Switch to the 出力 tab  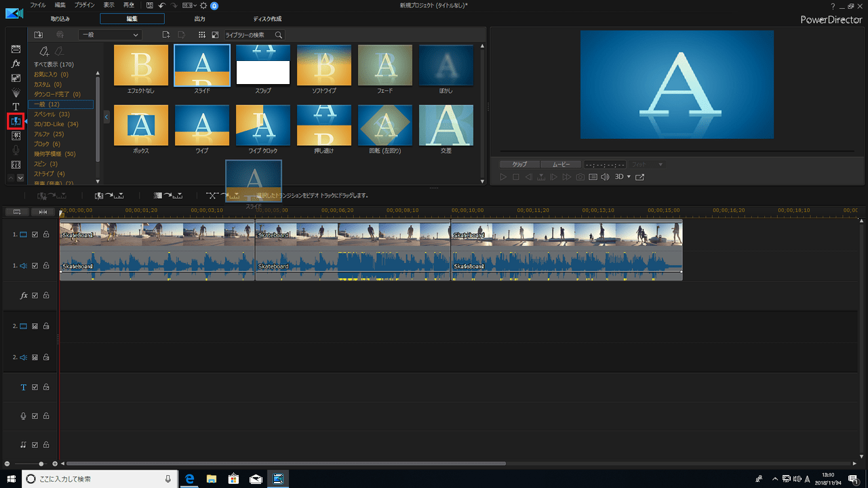coord(199,19)
